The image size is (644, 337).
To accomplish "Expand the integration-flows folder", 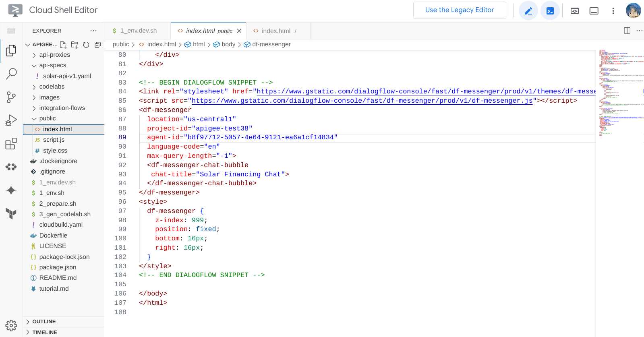I will (x=62, y=108).
